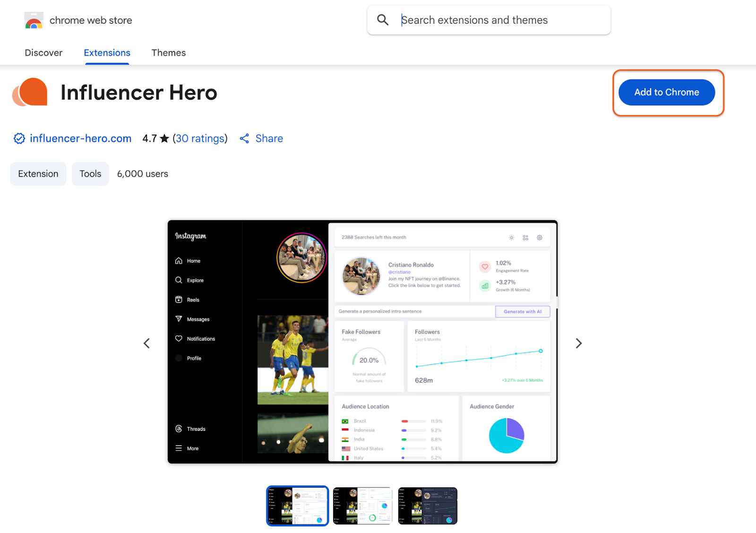Viewport: 756px width, 533px height.
Task: Click the 628m followers value
Action: tap(424, 380)
